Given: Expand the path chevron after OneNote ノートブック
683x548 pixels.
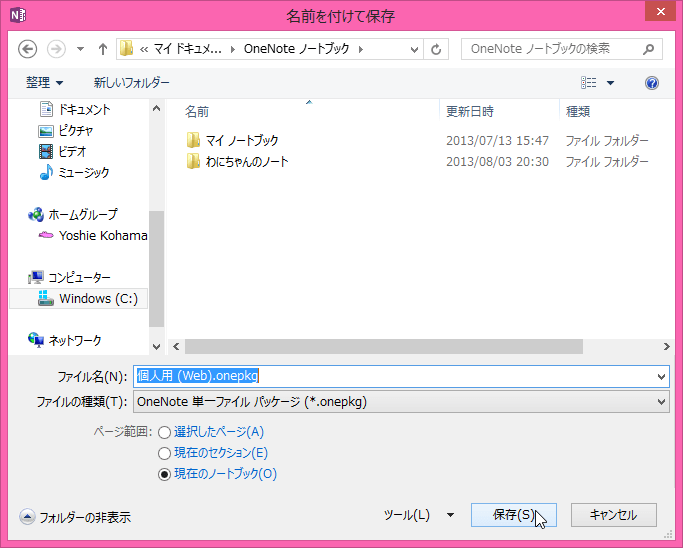Looking at the screenshot, I should (x=361, y=49).
